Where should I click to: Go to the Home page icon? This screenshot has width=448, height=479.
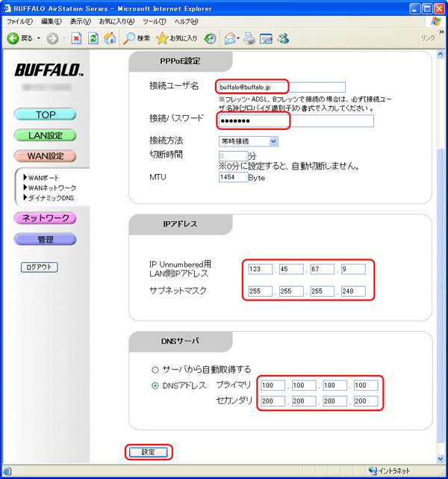(x=110, y=38)
